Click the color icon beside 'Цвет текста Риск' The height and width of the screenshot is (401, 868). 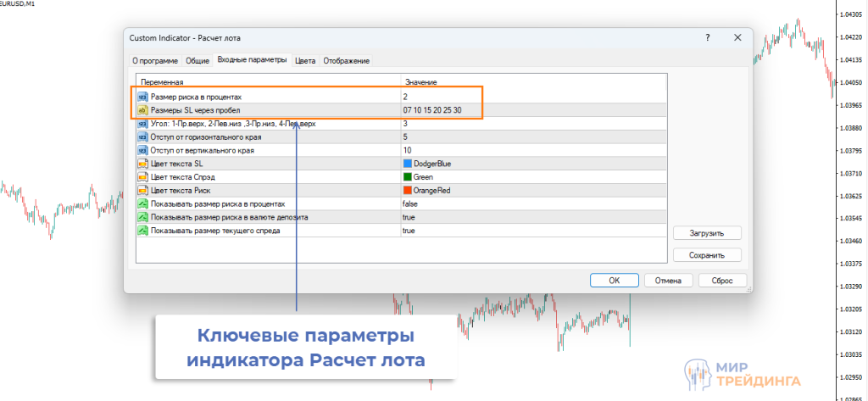[x=142, y=191]
